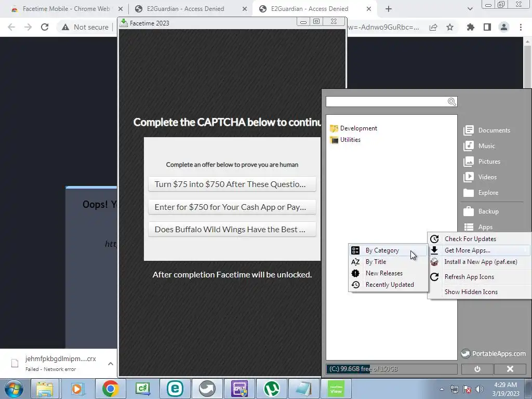Toggle Chrome side panel icon
Image resolution: width=532 pixels, height=399 pixels.
point(487,27)
